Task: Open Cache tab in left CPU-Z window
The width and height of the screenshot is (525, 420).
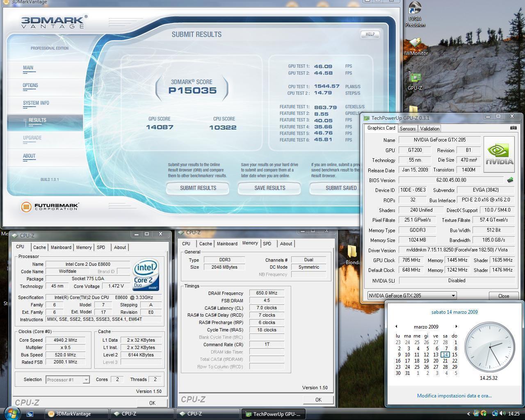Action: [x=39, y=247]
